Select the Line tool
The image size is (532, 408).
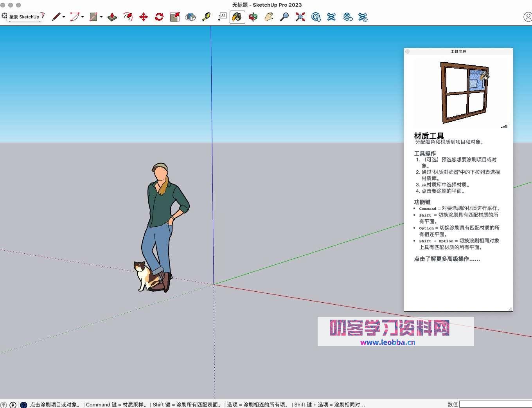click(x=56, y=17)
